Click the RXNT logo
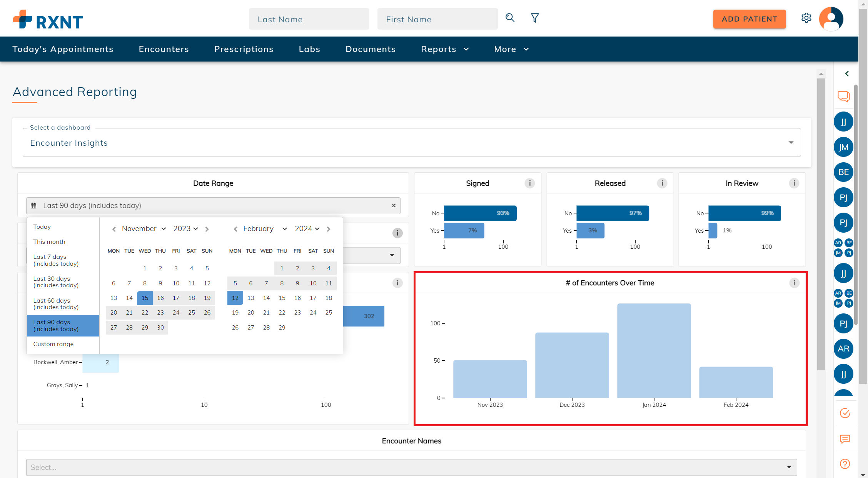 click(48, 20)
